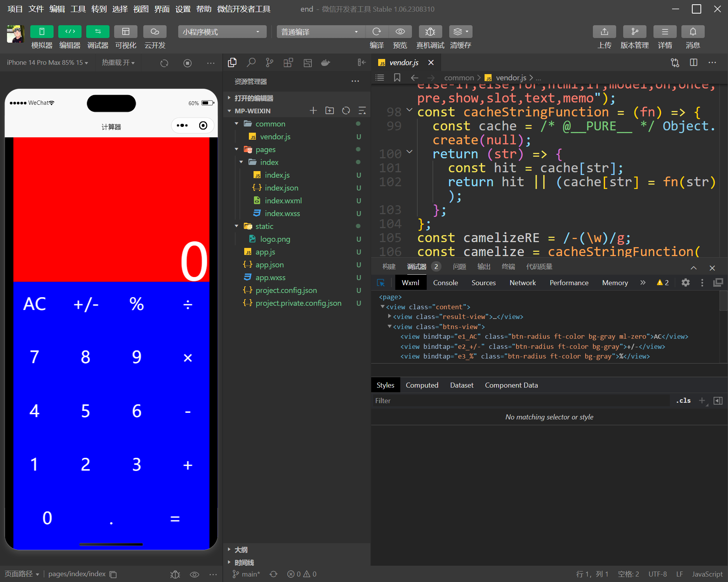The width and height of the screenshot is (728, 582).
Task: Open the source control icon in sidebar
Action: pyautogui.click(x=269, y=62)
